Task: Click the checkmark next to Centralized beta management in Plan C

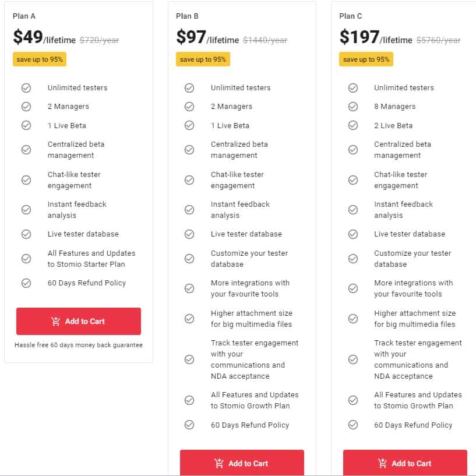Action: 353,149
